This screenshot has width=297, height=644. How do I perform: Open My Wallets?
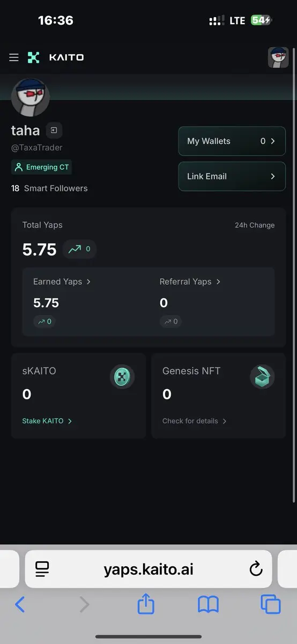[232, 141]
